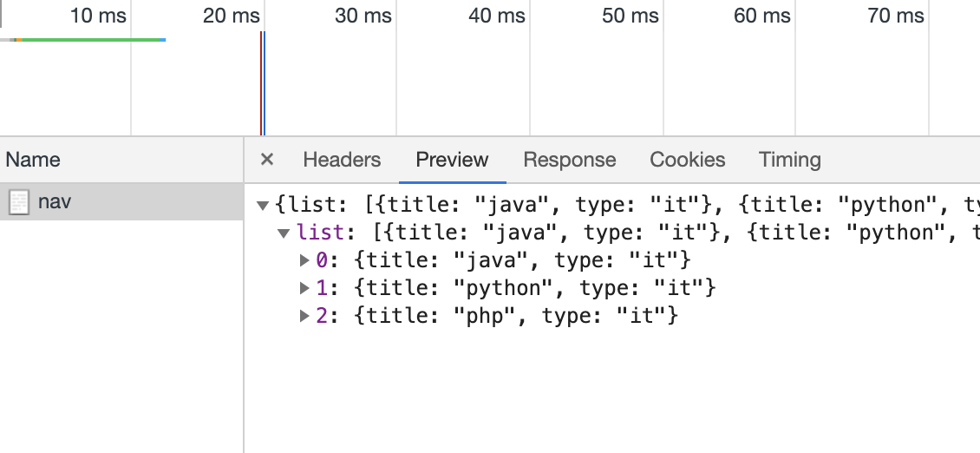Screen dimensions: 980x453
Task: Expand array item 2 with php
Action: (304, 315)
